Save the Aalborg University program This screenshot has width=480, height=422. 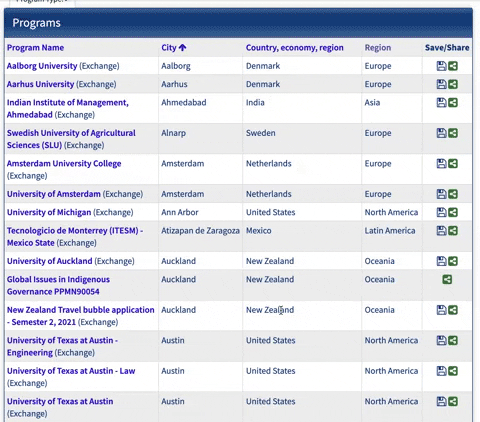pos(441,66)
